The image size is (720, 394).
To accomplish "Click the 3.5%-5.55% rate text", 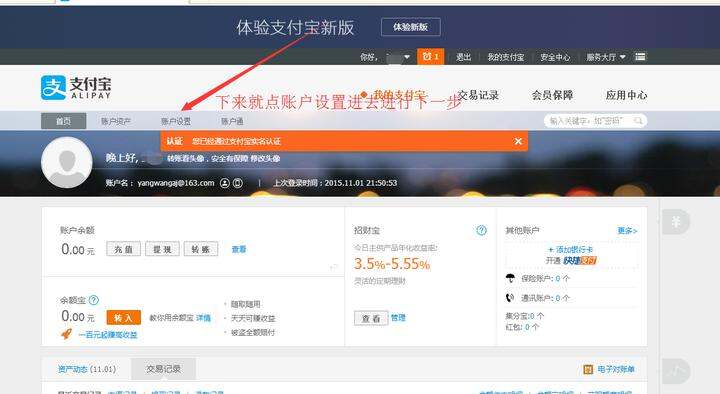I will click(x=392, y=264).
